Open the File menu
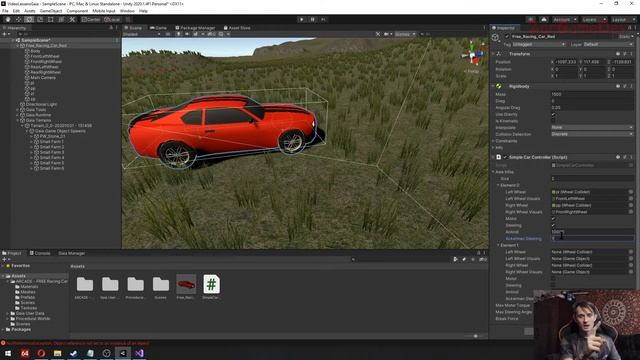Viewport: 640px width, 360px height. [5, 11]
